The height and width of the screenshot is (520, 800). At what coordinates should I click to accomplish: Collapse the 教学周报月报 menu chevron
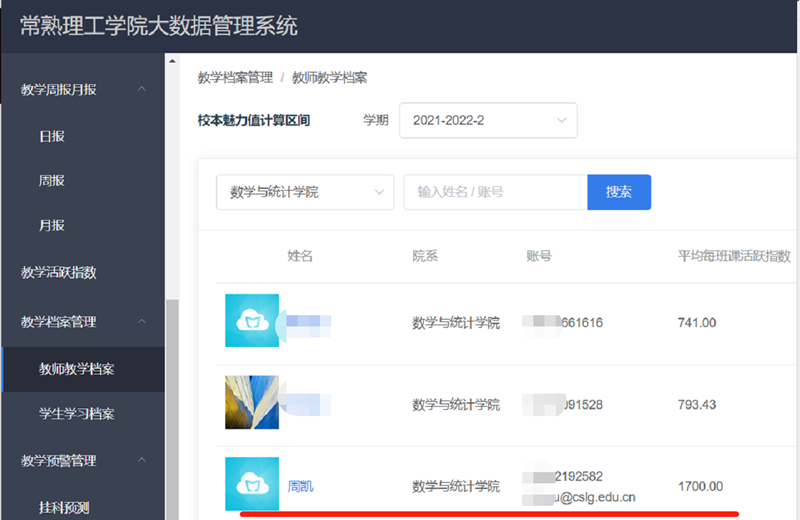(x=142, y=89)
